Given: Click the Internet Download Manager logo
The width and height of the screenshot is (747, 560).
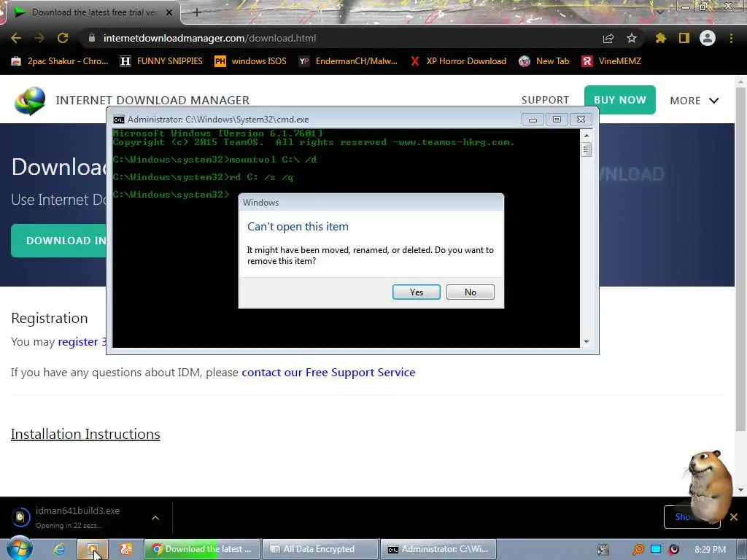Looking at the screenshot, I should (x=30, y=101).
